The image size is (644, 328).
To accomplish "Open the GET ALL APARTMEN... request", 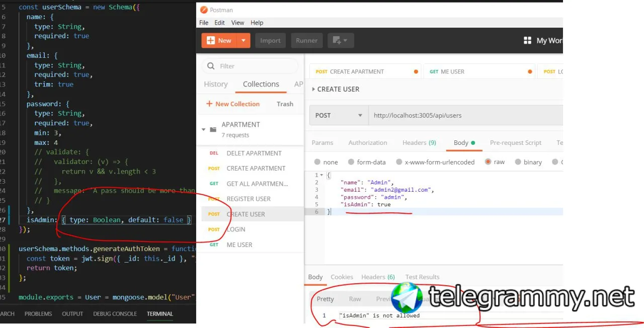I will pos(253,184).
